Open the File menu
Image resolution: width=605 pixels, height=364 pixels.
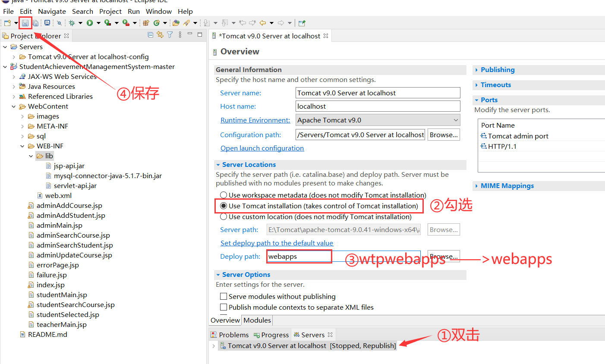8,11
